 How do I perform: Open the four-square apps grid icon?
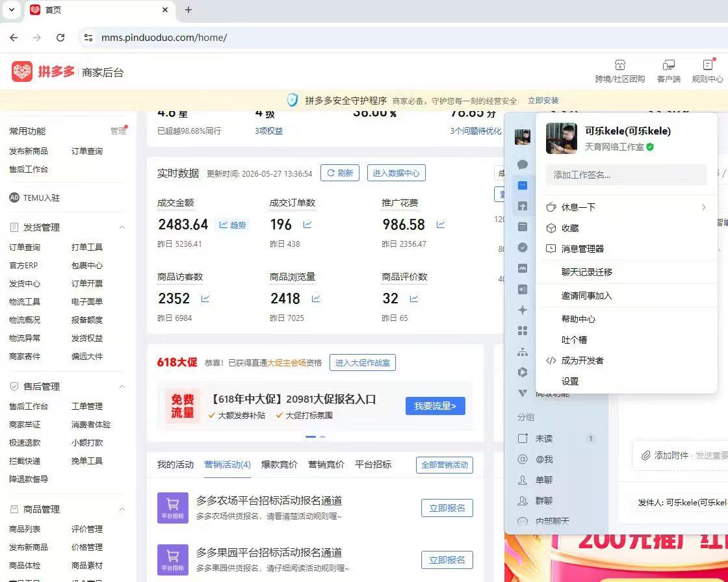(523, 331)
